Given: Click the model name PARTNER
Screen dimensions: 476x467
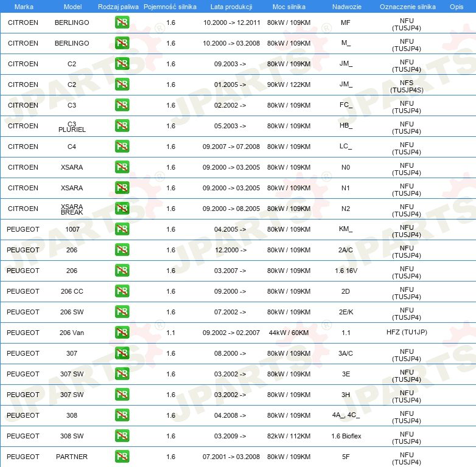Looking at the screenshot, I should [72, 457].
